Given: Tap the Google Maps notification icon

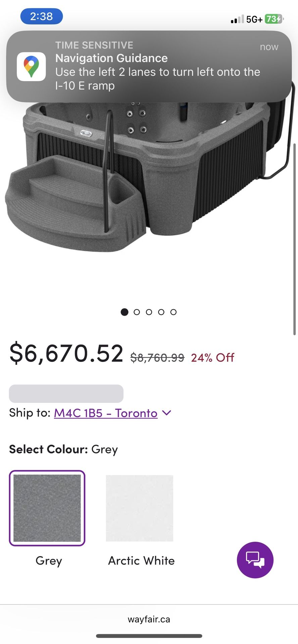Looking at the screenshot, I should coord(31,66).
